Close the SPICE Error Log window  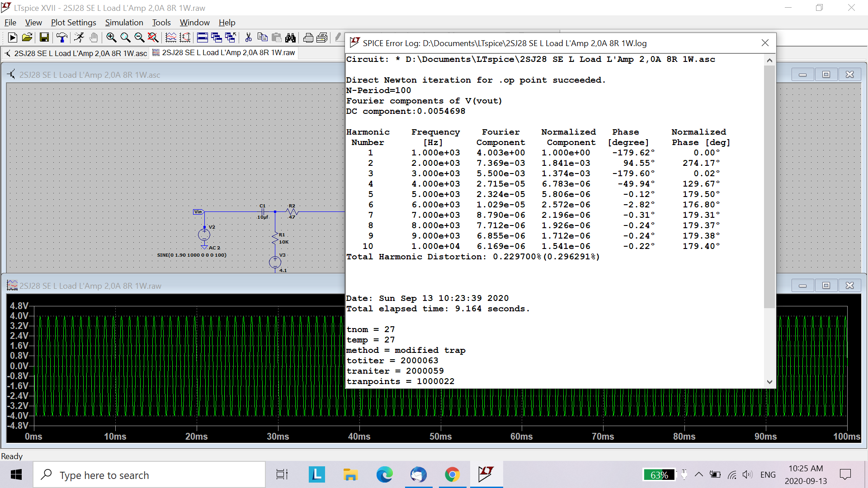click(765, 42)
